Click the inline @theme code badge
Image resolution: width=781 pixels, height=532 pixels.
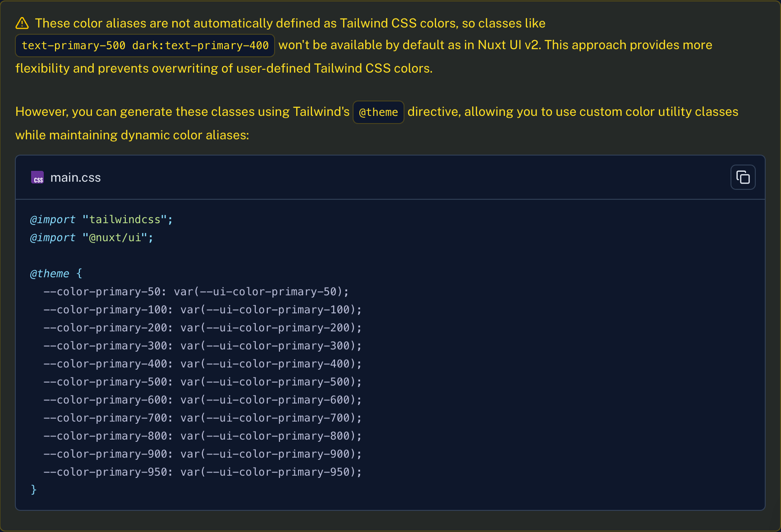click(378, 112)
